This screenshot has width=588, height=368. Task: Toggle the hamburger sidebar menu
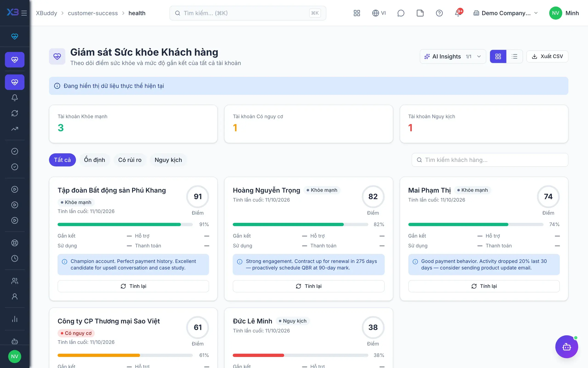[x=24, y=13]
